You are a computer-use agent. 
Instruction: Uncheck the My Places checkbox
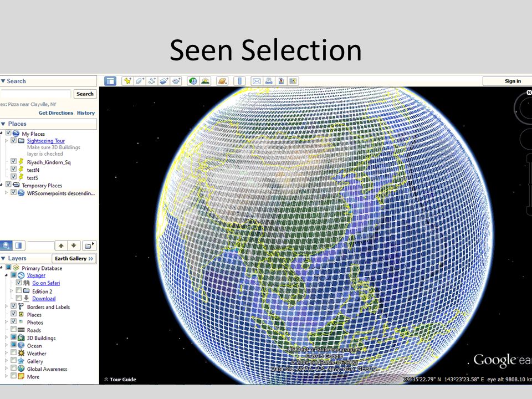point(8,132)
